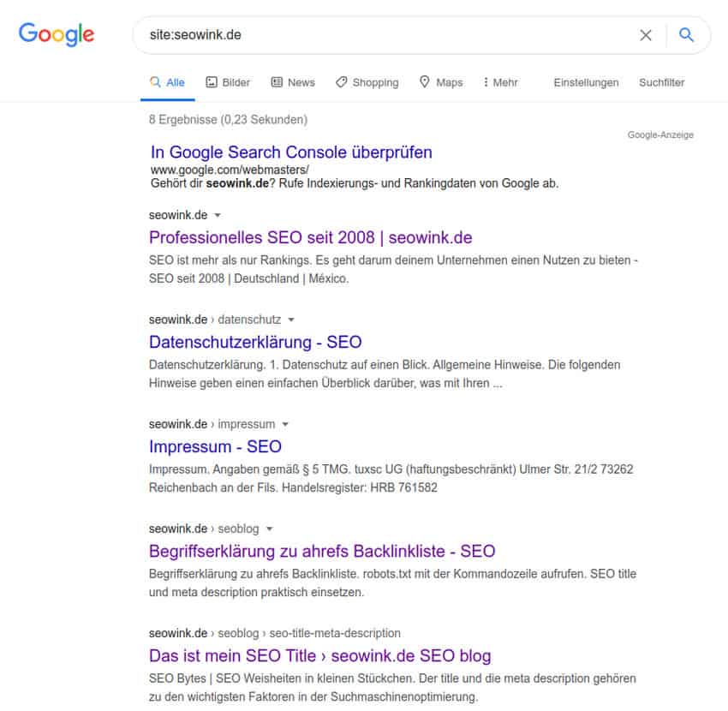
Task: Click the Maps pin icon
Action: [x=424, y=82]
